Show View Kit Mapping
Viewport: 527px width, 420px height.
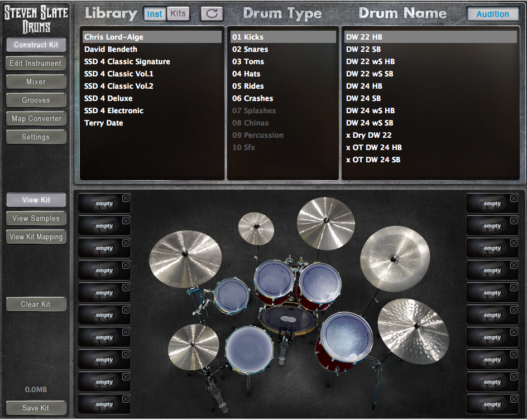coord(36,236)
